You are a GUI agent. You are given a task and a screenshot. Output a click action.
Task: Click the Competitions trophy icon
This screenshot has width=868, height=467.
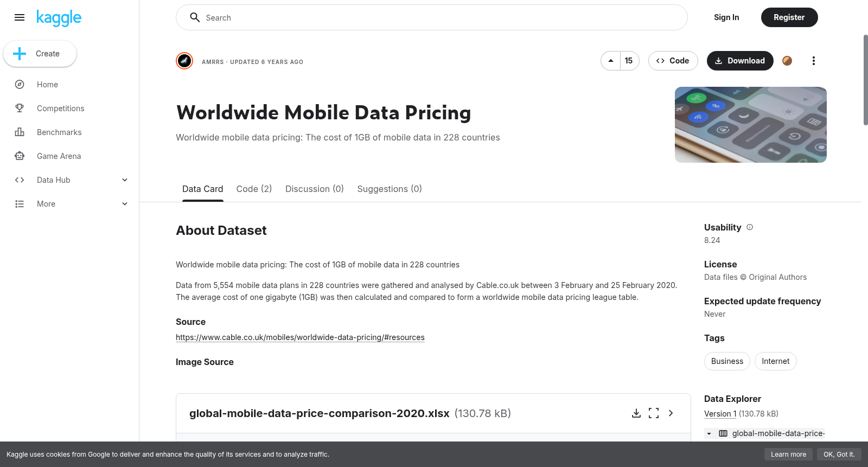point(20,108)
